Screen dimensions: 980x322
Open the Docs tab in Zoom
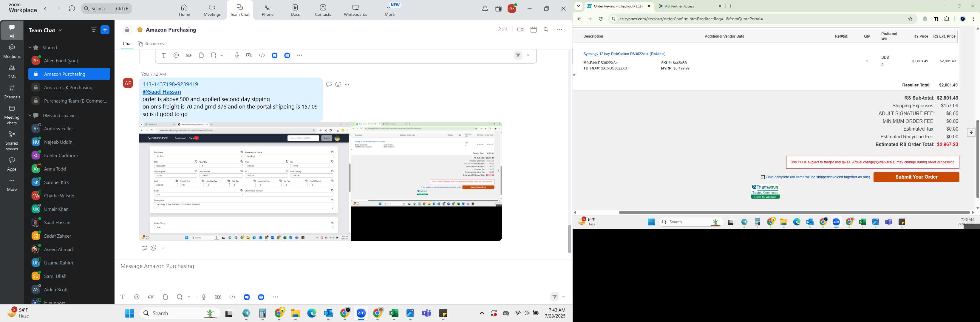click(x=295, y=10)
